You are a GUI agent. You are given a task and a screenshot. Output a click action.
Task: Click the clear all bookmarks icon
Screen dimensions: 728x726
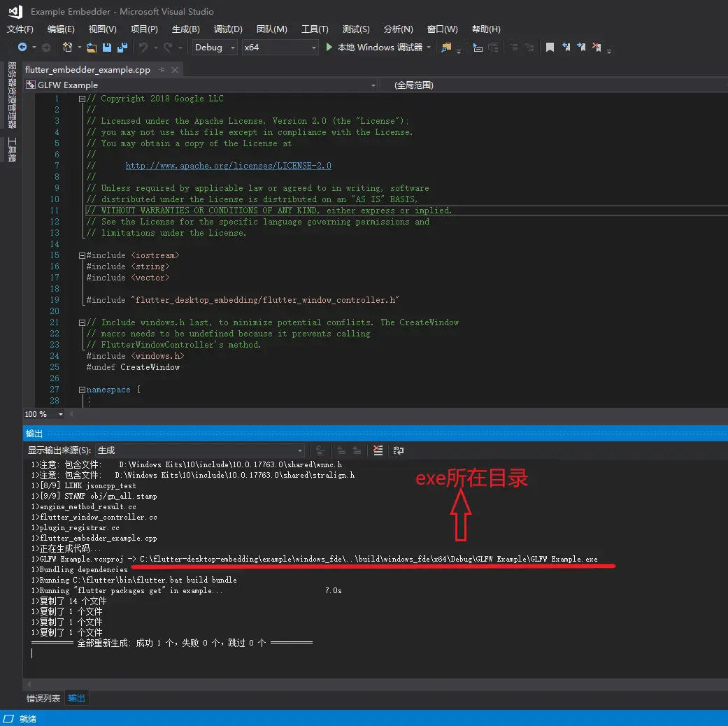(x=597, y=47)
